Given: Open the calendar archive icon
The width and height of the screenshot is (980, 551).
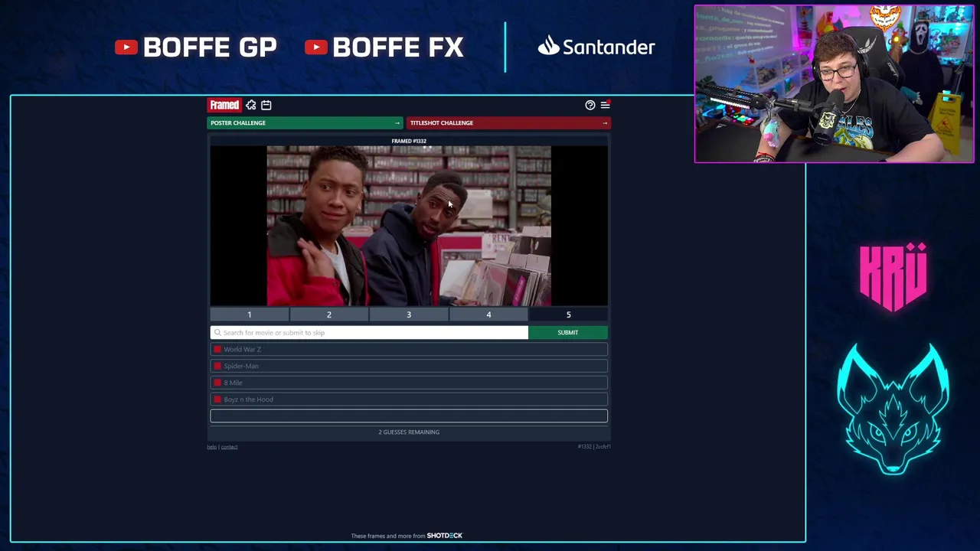Looking at the screenshot, I should tap(266, 105).
